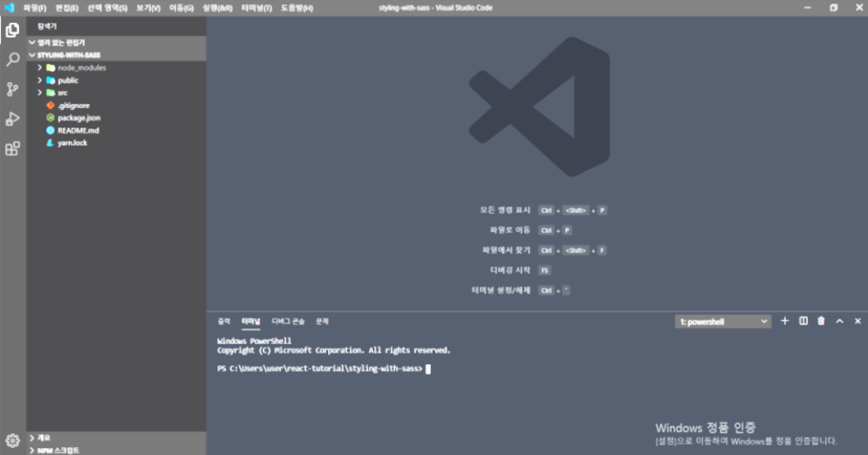The height and width of the screenshot is (455, 868).
Task: Click the node_modules folder icon
Action: 51,67
